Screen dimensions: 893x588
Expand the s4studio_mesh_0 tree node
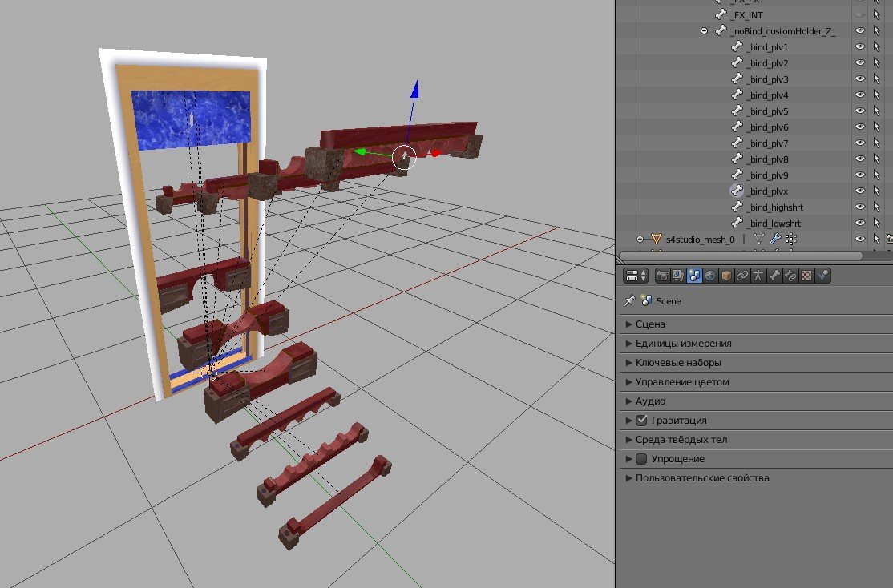(640, 239)
